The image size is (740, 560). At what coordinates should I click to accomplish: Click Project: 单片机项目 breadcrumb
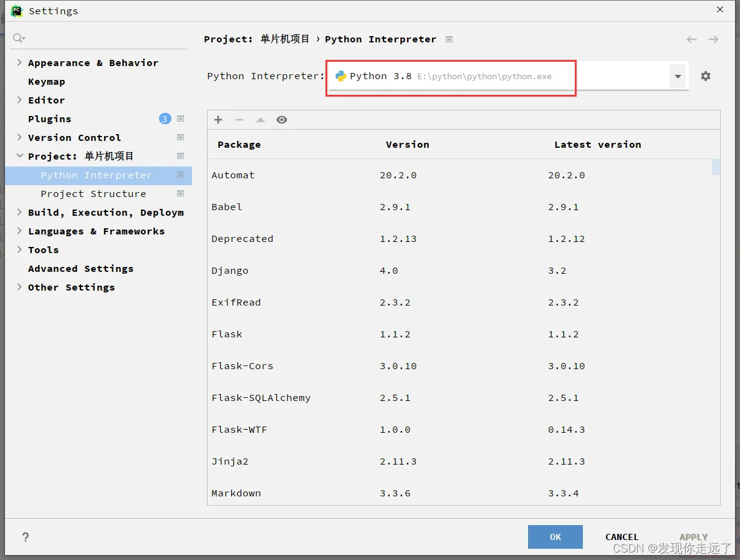[257, 39]
